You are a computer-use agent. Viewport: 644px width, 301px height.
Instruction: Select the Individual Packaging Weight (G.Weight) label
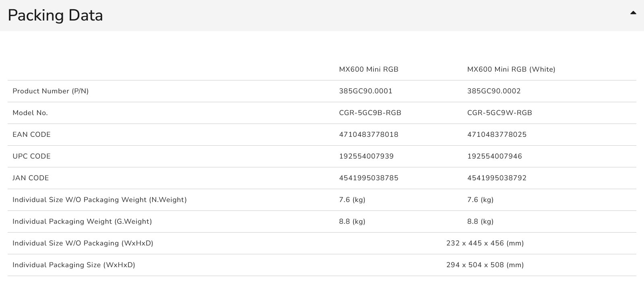[82, 221]
